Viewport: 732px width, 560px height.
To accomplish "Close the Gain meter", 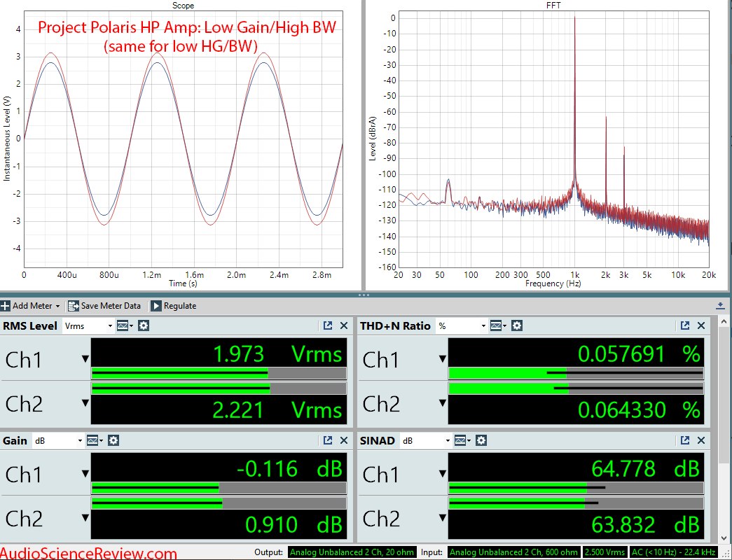I will pos(344,440).
